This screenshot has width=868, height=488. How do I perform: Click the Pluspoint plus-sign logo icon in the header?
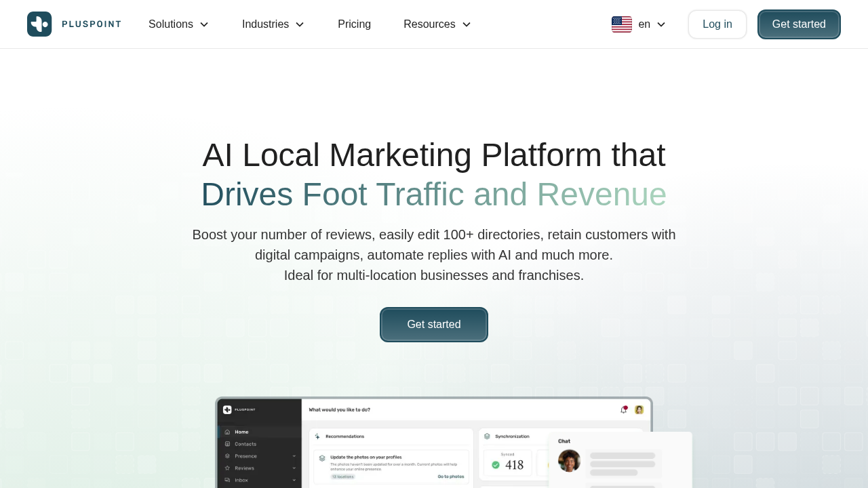(39, 24)
